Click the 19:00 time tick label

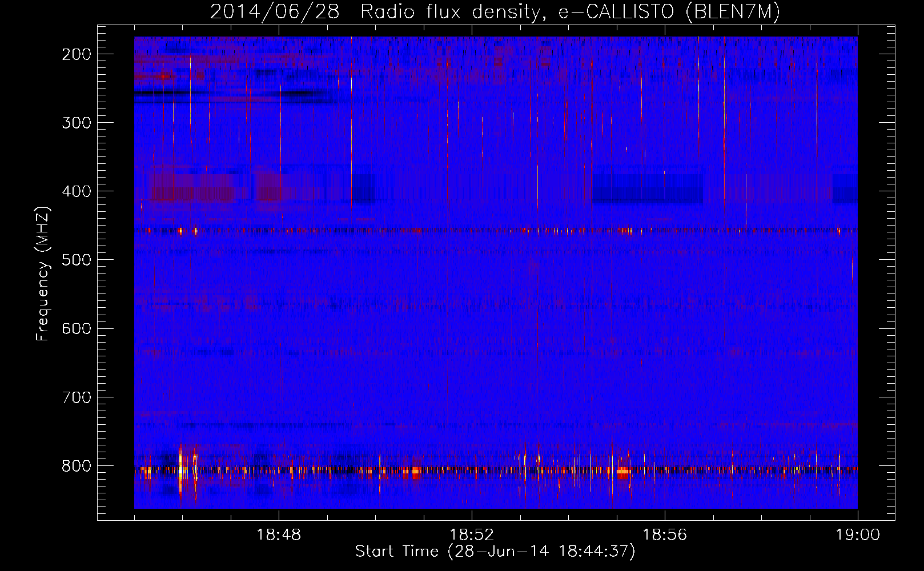click(858, 535)
